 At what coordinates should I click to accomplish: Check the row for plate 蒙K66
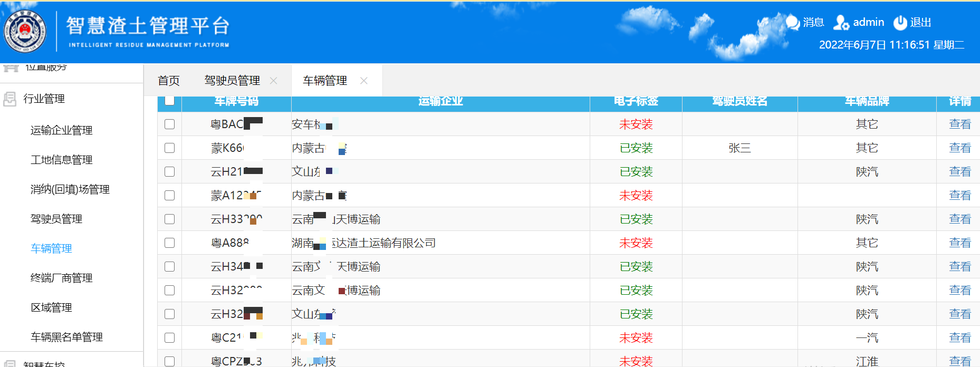point(169,148)
